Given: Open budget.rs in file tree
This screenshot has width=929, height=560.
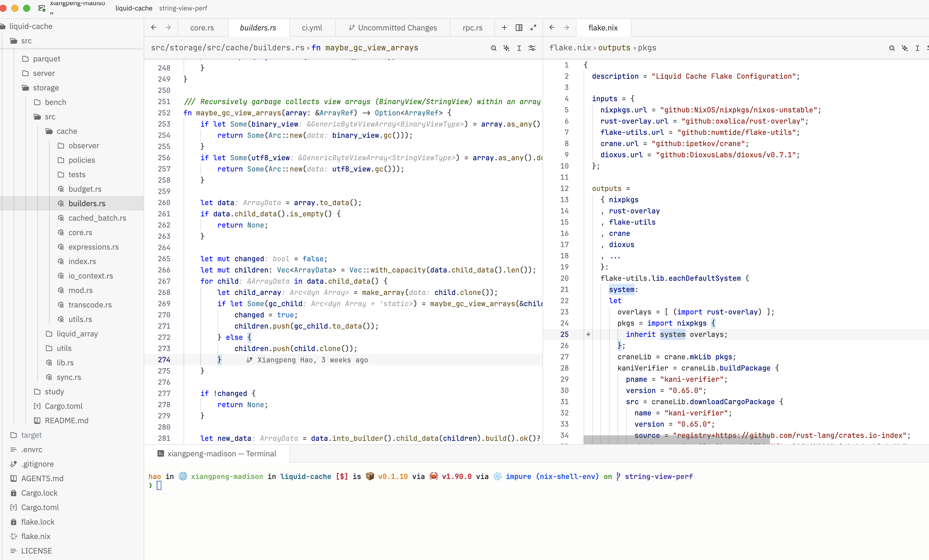Looking at the screenshot, I should pos(85,189).
